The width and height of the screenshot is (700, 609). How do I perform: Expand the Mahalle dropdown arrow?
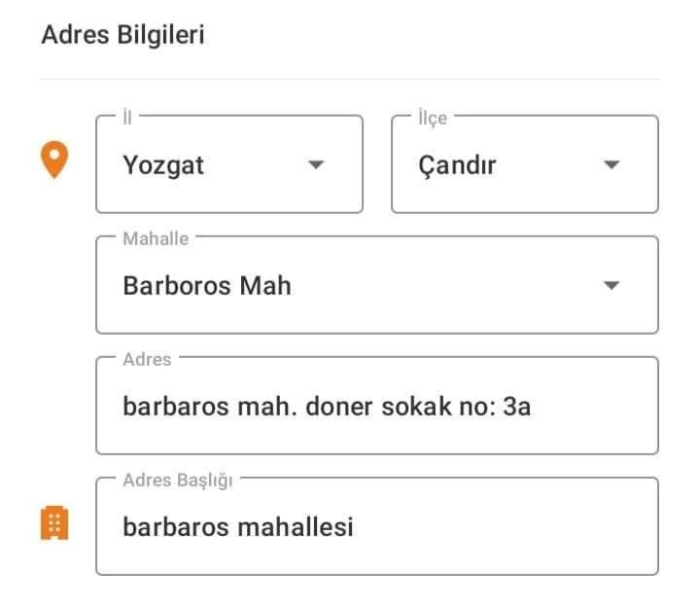click(612, 285)
